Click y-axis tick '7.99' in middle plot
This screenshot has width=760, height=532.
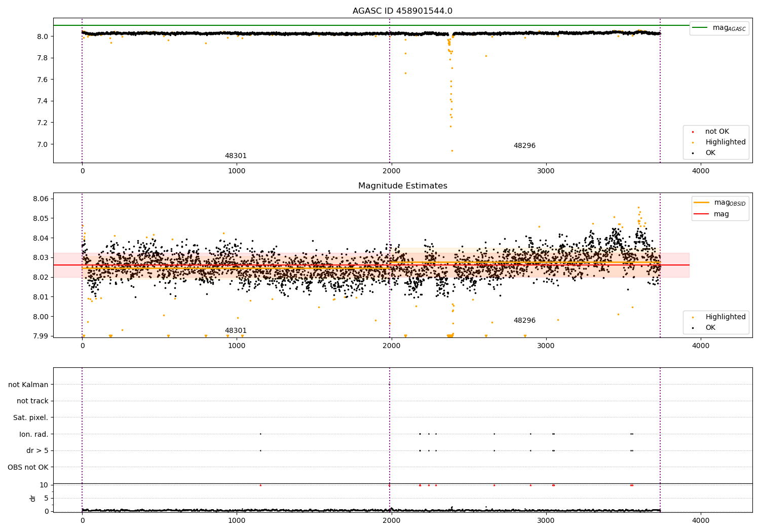click(x=41, y=336)
